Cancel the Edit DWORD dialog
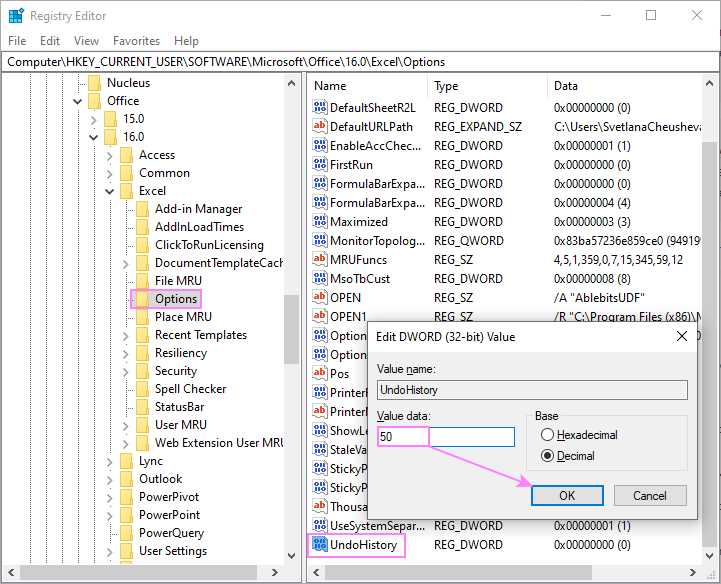Screen dimensions: 721x584 649,495
